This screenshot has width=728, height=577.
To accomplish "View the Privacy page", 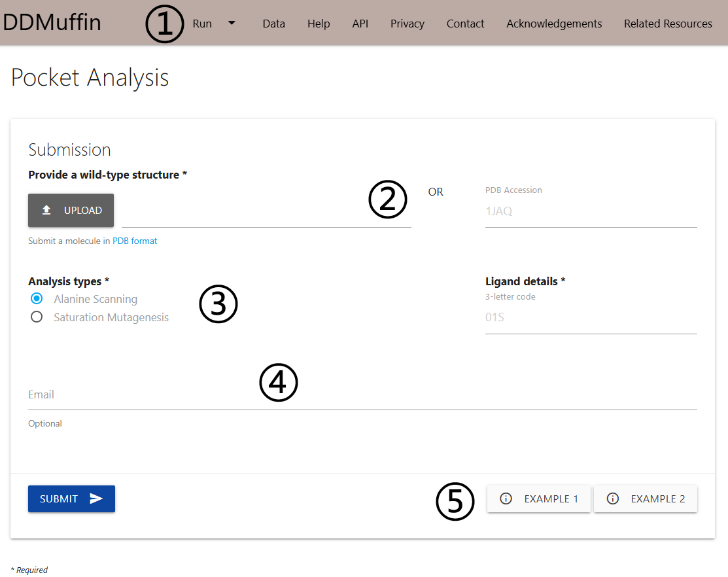I will pyautogui.click(x=407, y=24).
